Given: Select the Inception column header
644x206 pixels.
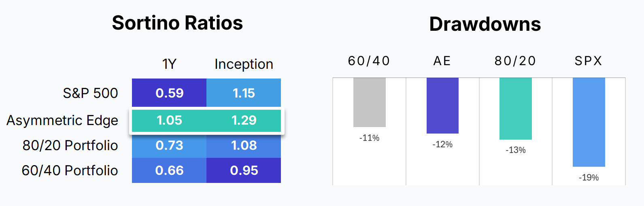Looking at the screenshot, I should [244, 64].
